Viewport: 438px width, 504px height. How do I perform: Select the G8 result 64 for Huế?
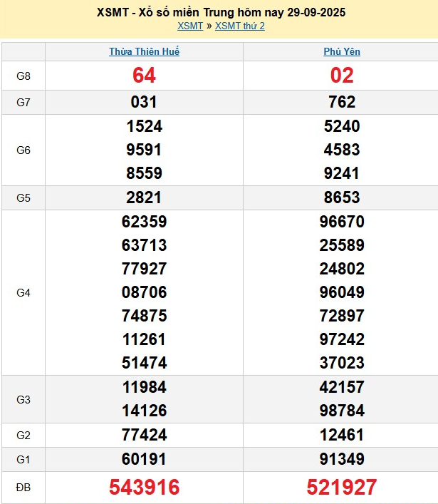click(x=144, y=76)
